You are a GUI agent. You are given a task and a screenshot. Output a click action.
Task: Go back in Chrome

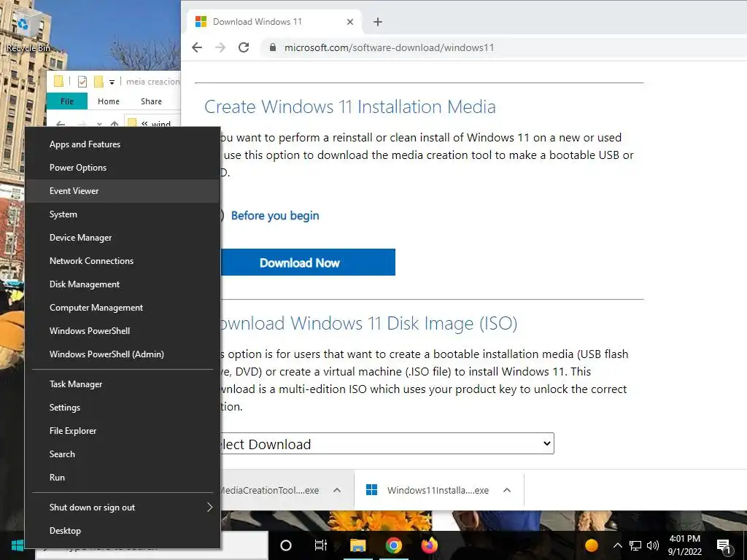[197, 47]
